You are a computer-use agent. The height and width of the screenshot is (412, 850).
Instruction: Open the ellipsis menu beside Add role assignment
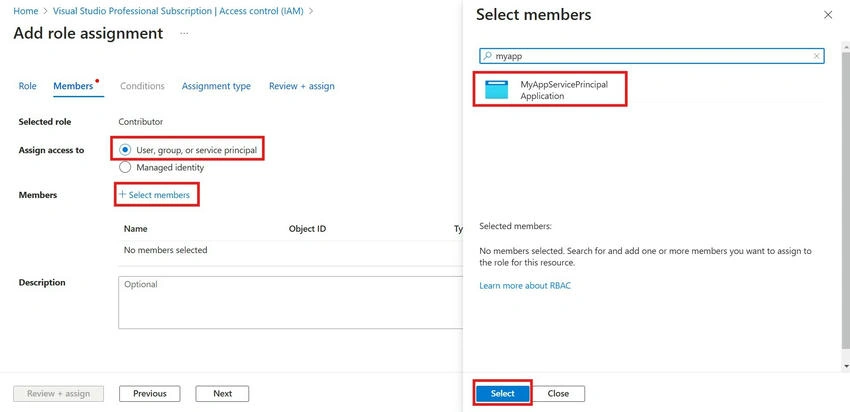184,34
